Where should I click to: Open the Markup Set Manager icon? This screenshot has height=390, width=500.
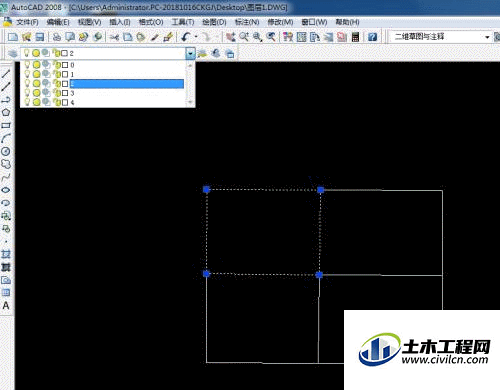tap(342, 37)
